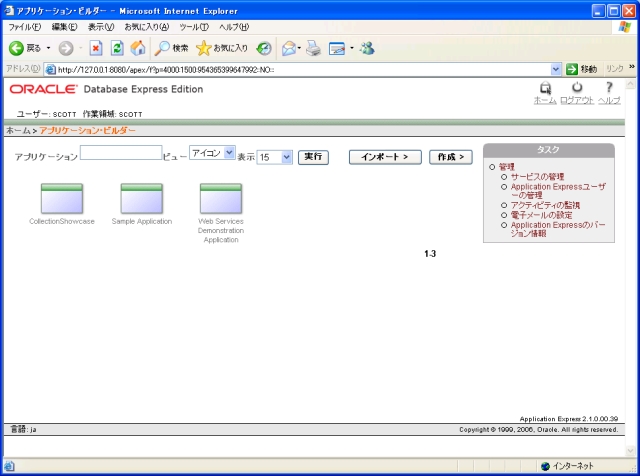
Task: Open Application Expressユーザーの管理 link
Action: [558, 191]
